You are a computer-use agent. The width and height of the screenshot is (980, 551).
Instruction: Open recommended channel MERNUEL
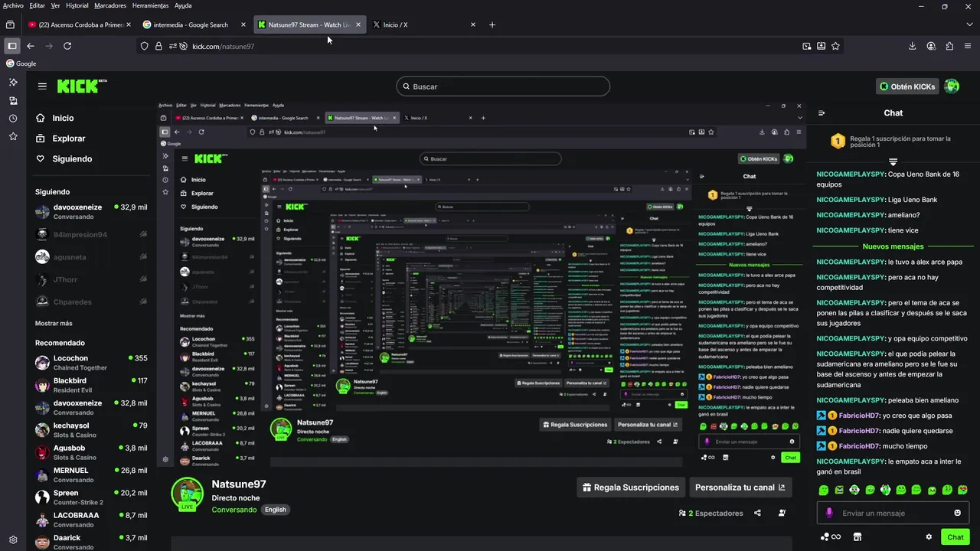[x=90, y=474]
